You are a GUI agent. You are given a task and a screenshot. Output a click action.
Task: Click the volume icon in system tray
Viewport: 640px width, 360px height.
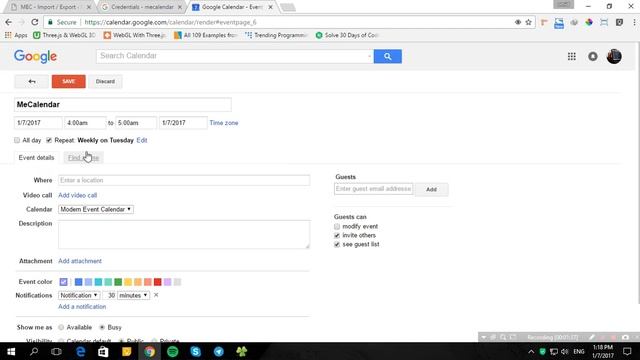(564, 351)
